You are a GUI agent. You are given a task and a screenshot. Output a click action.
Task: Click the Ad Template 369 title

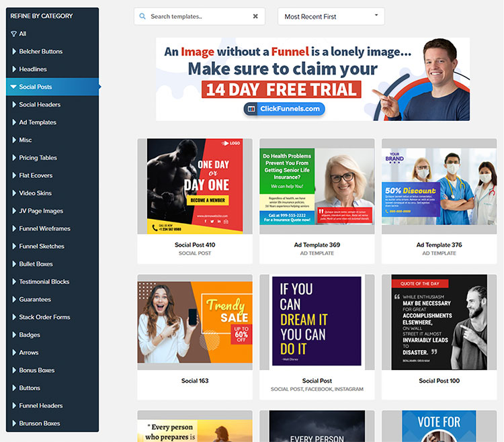[x=317, y=245]
